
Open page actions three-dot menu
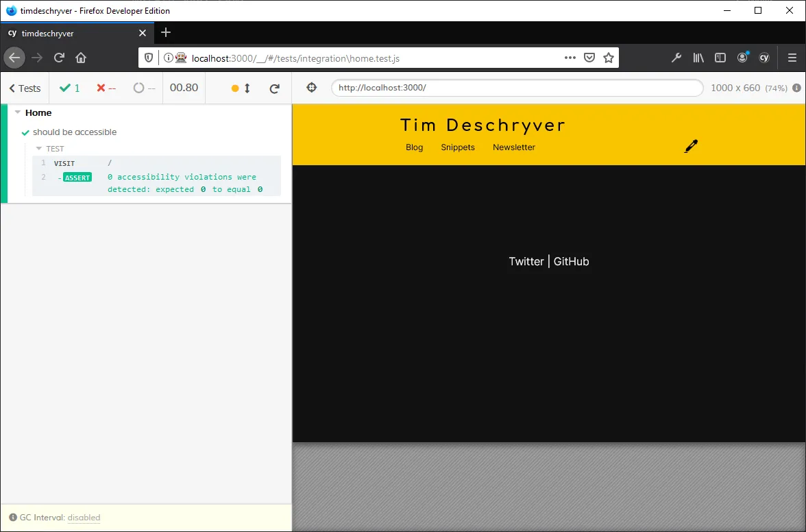570,58
